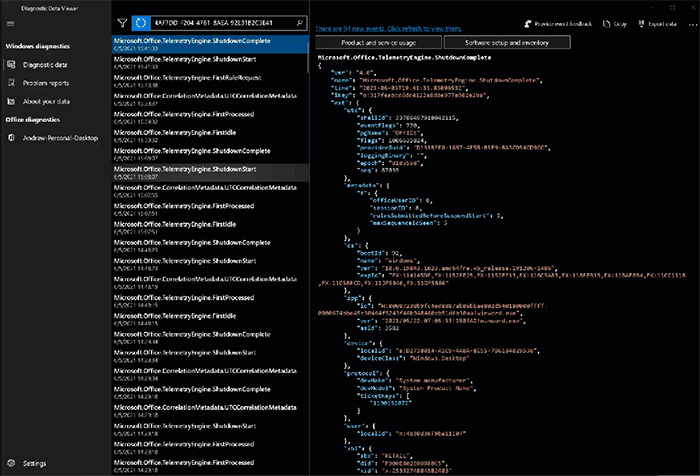The image size is (700, 476).
Task: Click the Office diagnostics sidebar heading
Action: [x=33, y=119]
